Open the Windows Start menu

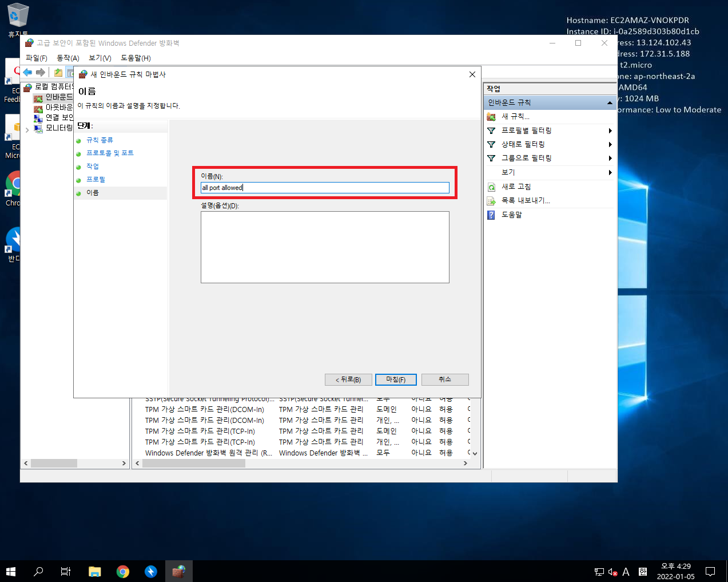point(10,571)
